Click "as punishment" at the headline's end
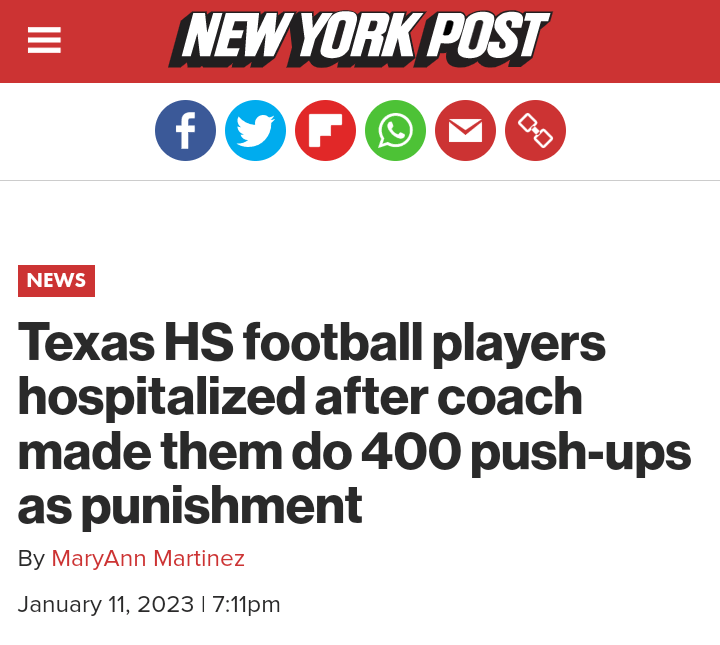 190,506
